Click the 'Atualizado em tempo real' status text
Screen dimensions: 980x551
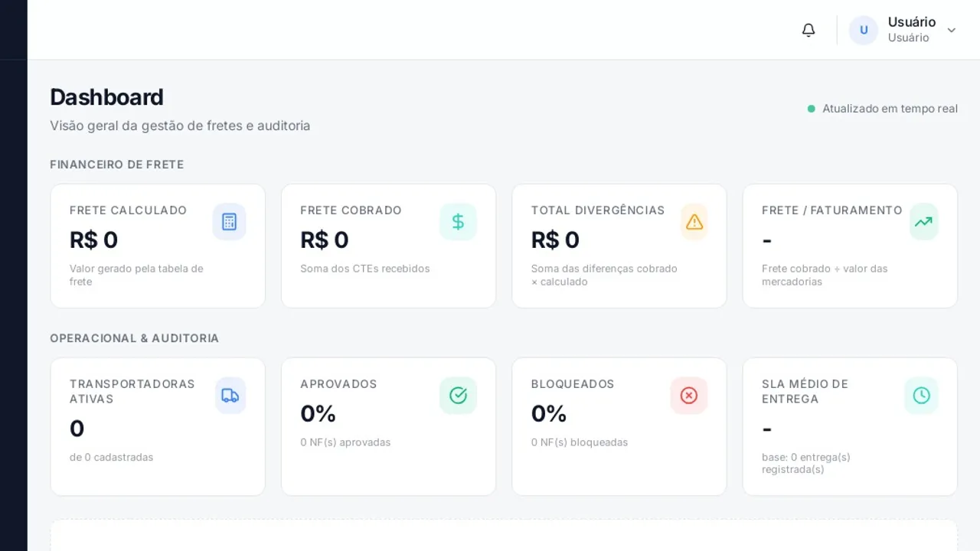tap(890, 109)
